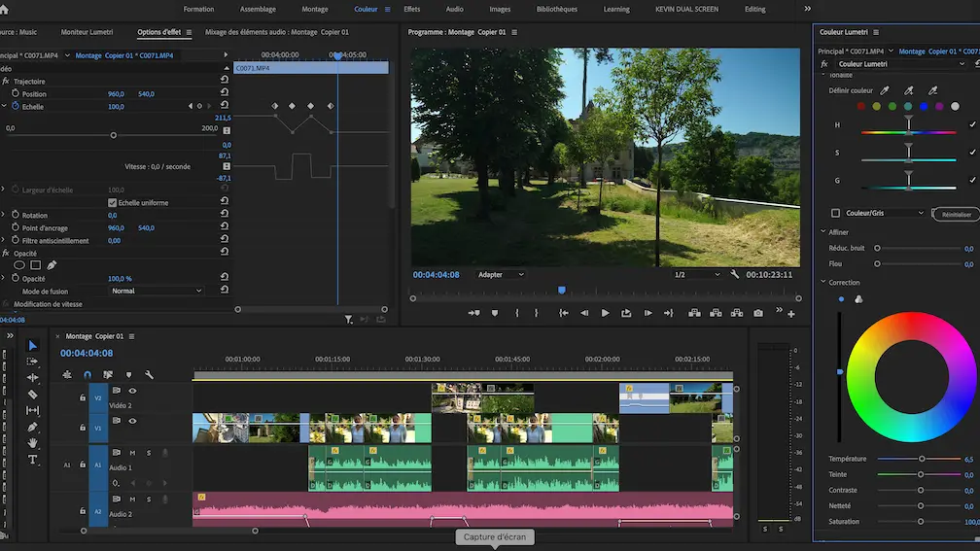Image resolution: width=980 pixels, height=551 pixels.
Task: Tick the Couleur/Gris checkbox
Action: point(835,213)
